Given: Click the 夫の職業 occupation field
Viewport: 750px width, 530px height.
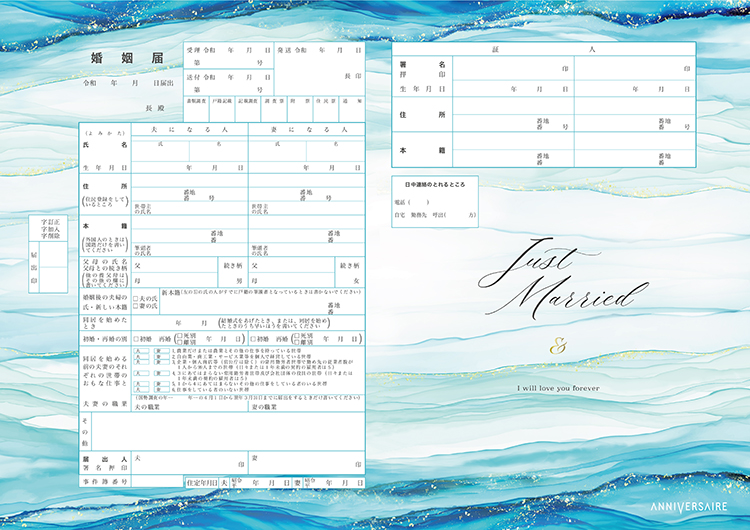Looking at the screenshot, I should 190,407.
